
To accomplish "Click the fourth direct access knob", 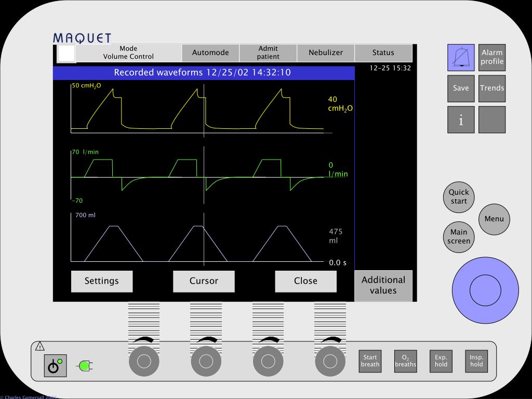I will pos(330,362).
